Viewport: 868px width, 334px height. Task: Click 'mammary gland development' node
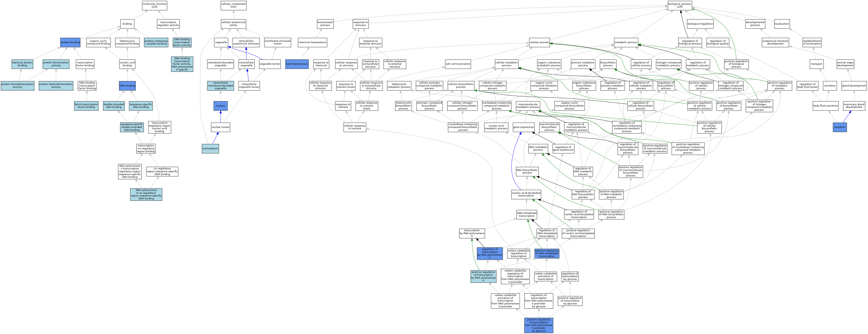click(854, 106)
